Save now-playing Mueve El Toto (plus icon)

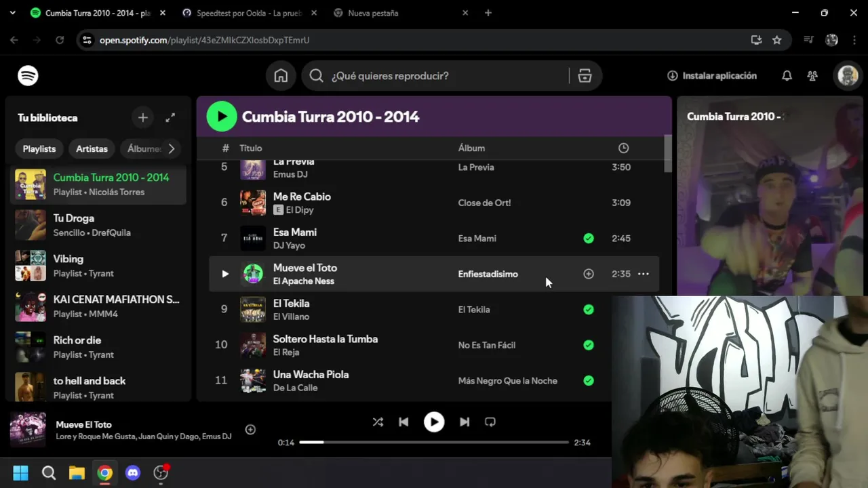[x=250, y=430]
